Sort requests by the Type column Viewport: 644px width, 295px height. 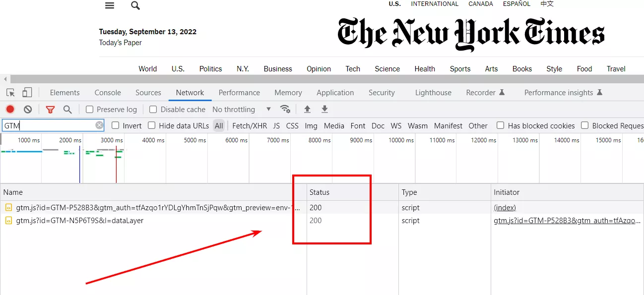[x=445, y=192]
